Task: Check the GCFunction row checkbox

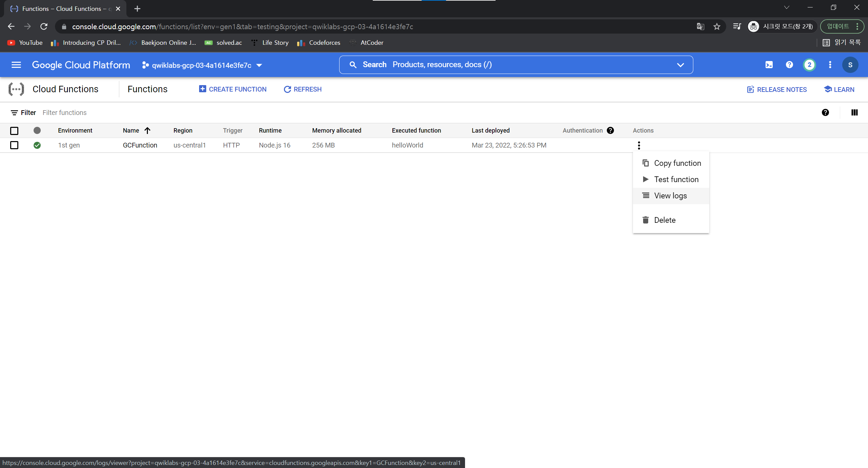Action: [x=14, y=145]
